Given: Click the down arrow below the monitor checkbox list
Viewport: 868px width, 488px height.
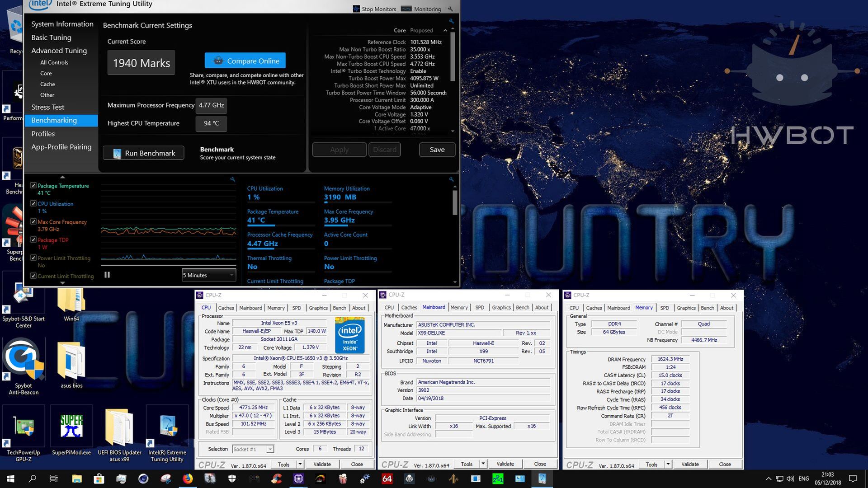Looking at the screenshot, I should (x=62, y=283).
